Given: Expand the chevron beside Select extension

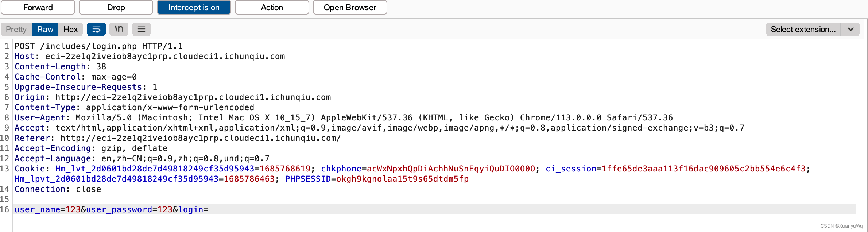Looking at the screenshot, I should [x=850, y=29].
